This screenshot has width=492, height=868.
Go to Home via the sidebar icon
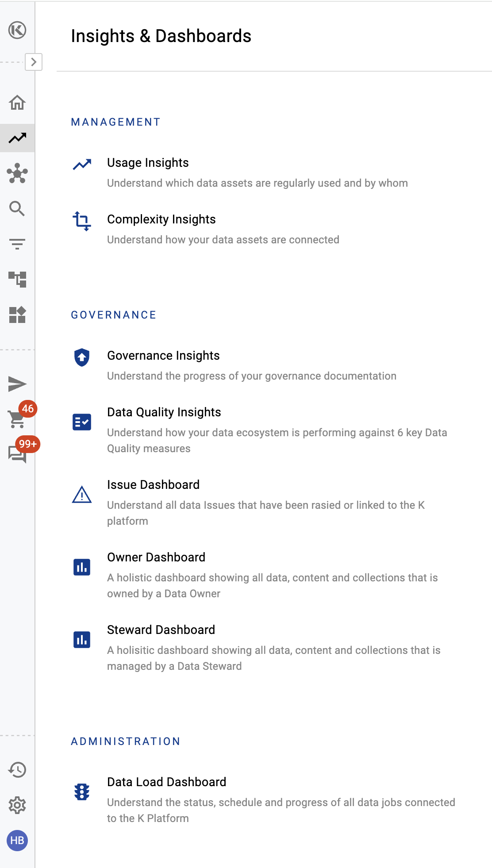(x=17, y=103)
